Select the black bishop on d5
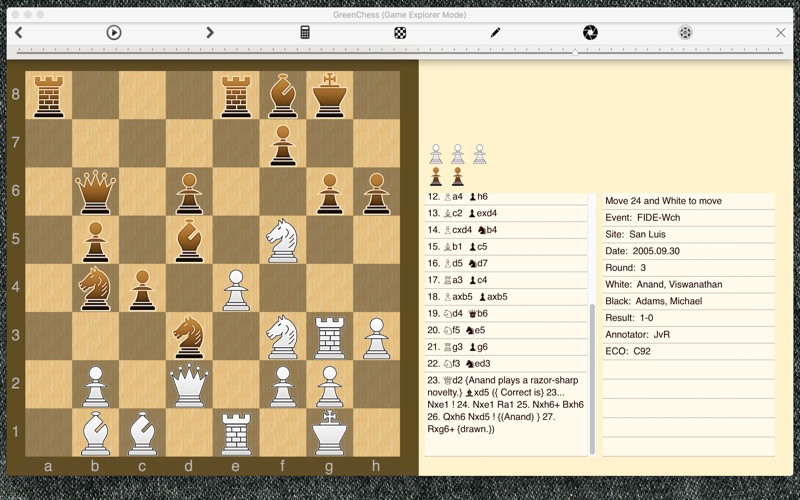 pyautogui.click(x=189, y=240)
